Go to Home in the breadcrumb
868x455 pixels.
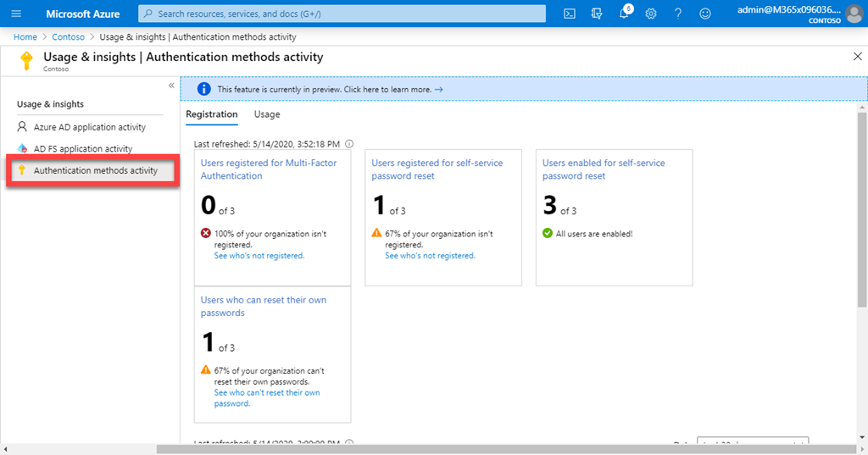(x=25, y=37)
